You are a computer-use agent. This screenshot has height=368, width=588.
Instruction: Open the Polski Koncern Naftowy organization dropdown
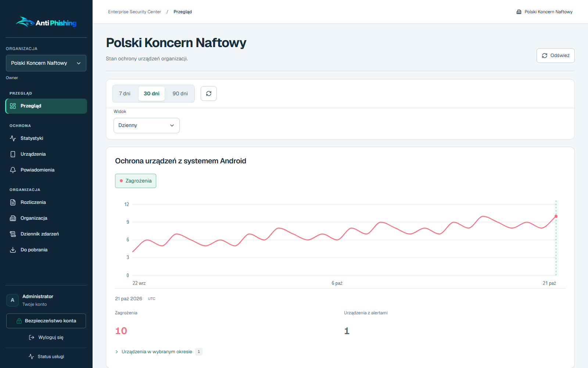click(x=46, y=63)
